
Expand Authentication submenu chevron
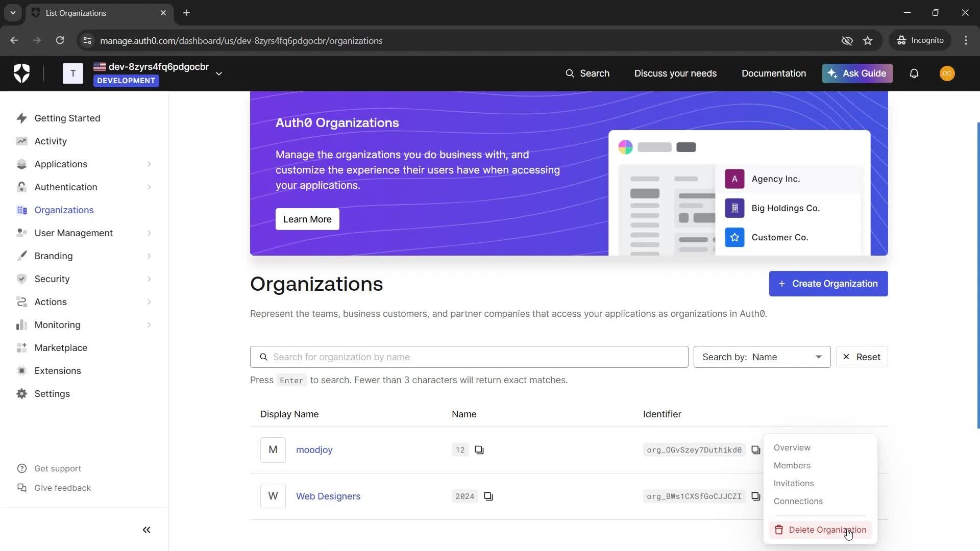149,187
